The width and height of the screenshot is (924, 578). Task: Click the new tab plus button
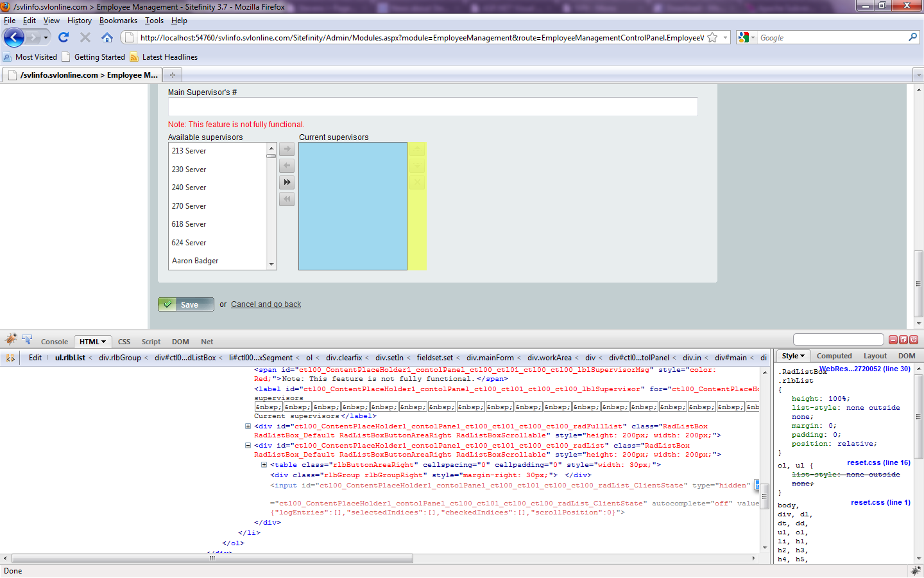point(173,75)
